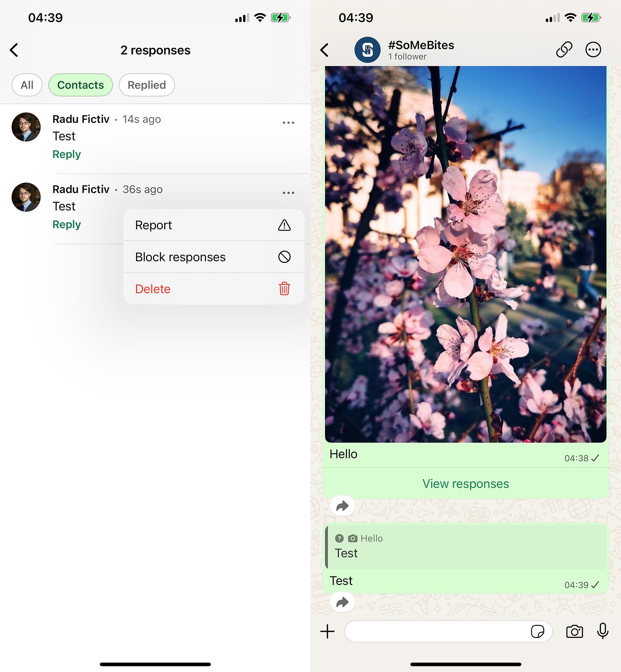
Task: Tap the Test message sent at 04:39
Action: tap(341, 581)
